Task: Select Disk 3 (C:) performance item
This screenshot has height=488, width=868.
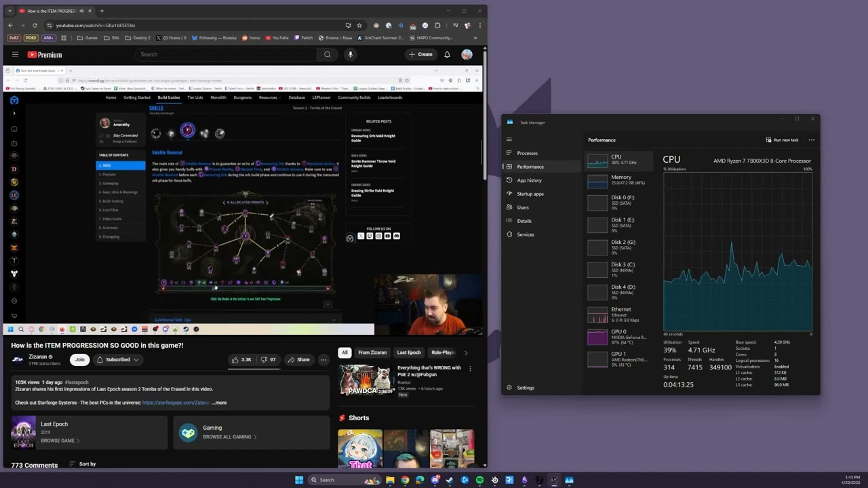Action: pyautogui.click(x=619, y=270)
